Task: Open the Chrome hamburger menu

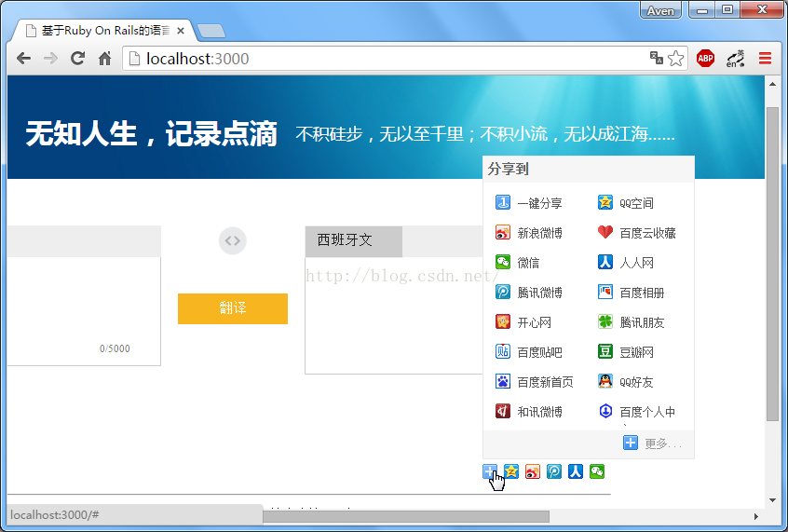Action: tap(765, 59)
